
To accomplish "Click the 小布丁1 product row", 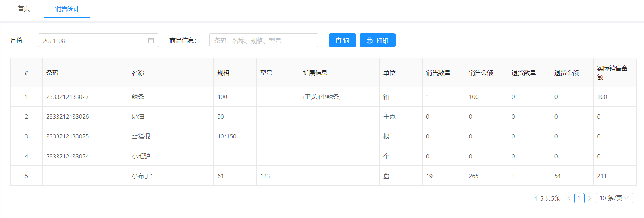I will (142, 176).
